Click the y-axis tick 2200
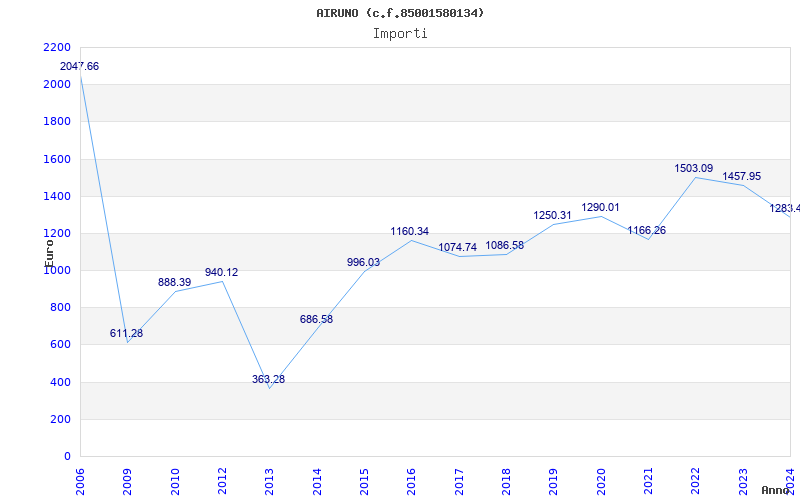Image resolution: width=800 pixels, height=500 pixels. [57, 47]
